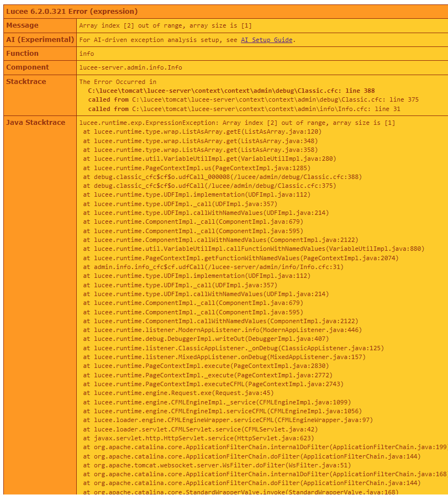The image size is (448, 495).
Task: Open the AI Setup Guide link
Action: click(266, 40)
